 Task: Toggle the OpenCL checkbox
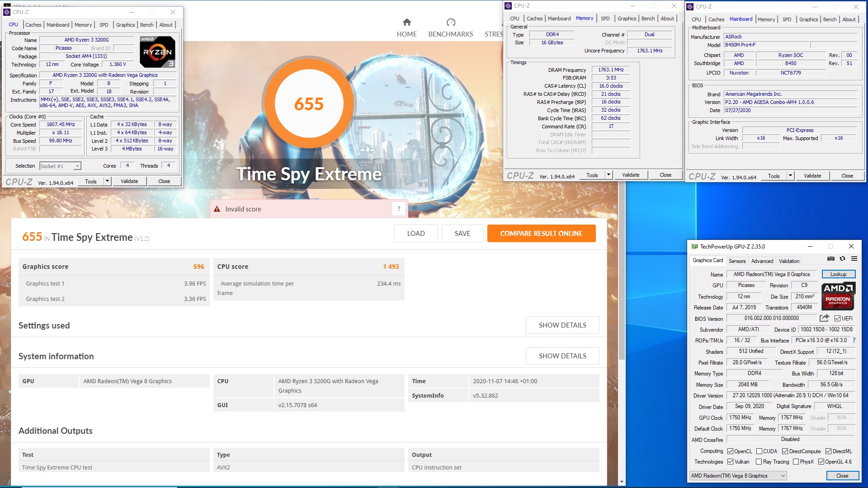(730, 451)
